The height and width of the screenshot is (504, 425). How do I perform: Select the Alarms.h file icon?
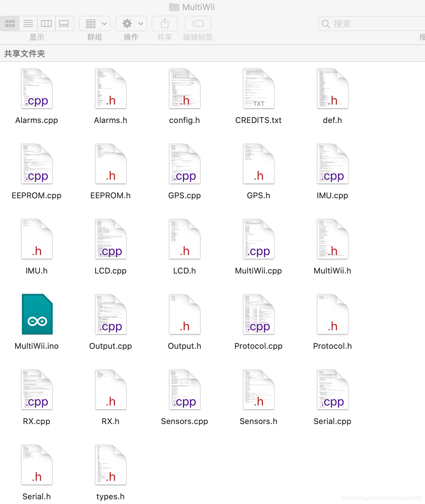[111, 88]
